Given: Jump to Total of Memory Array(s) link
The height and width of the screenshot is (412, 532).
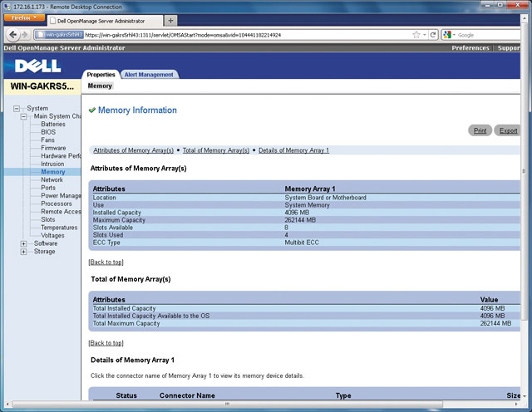Looking at the screenshot, I should pyautogui.click(x=216, y=150).
